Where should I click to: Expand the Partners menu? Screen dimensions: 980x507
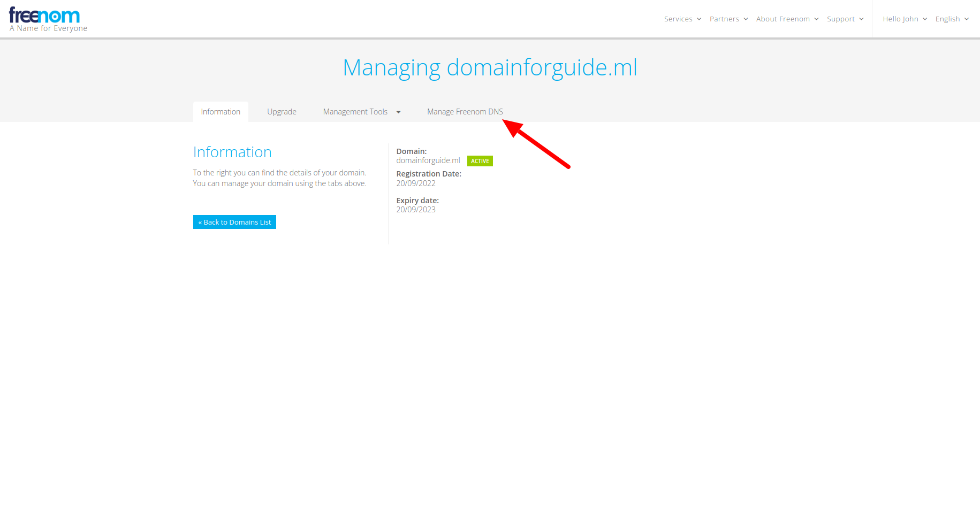coord(728,19)
